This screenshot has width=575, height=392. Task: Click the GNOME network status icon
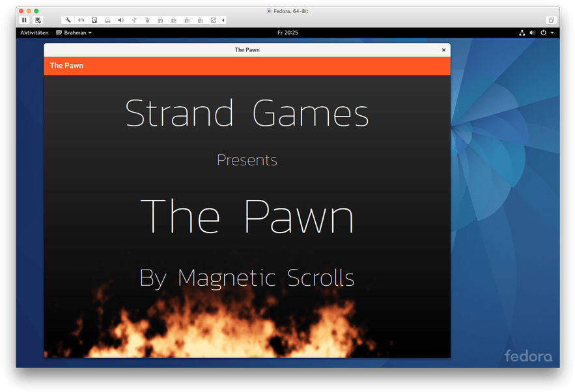click(x=522, y=33)
